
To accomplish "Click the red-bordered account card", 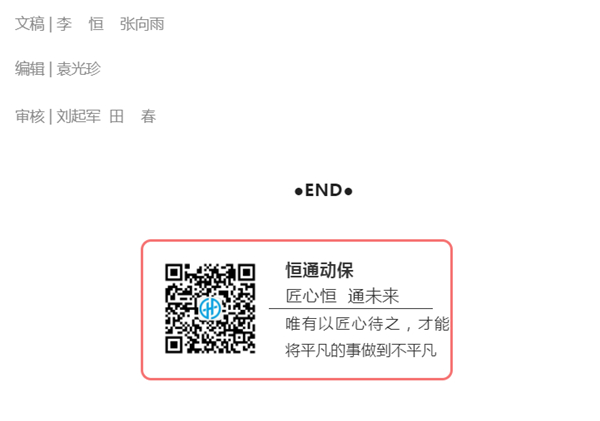I will pos(297,310).
